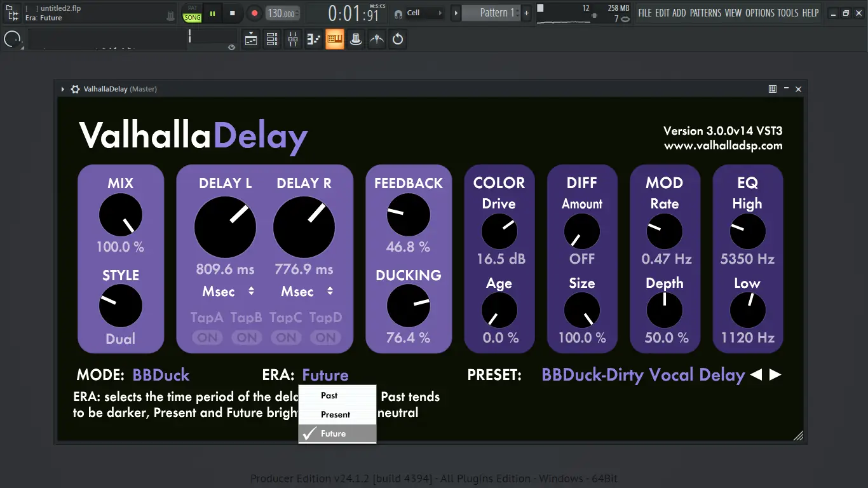Open the HELP menu

[x=810, y=13]
